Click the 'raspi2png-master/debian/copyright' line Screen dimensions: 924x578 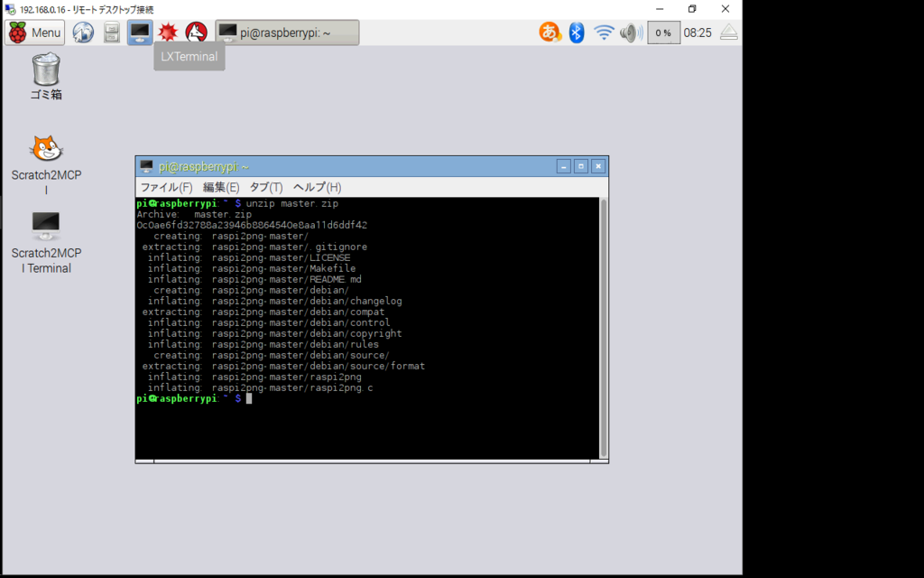(307, 333)
